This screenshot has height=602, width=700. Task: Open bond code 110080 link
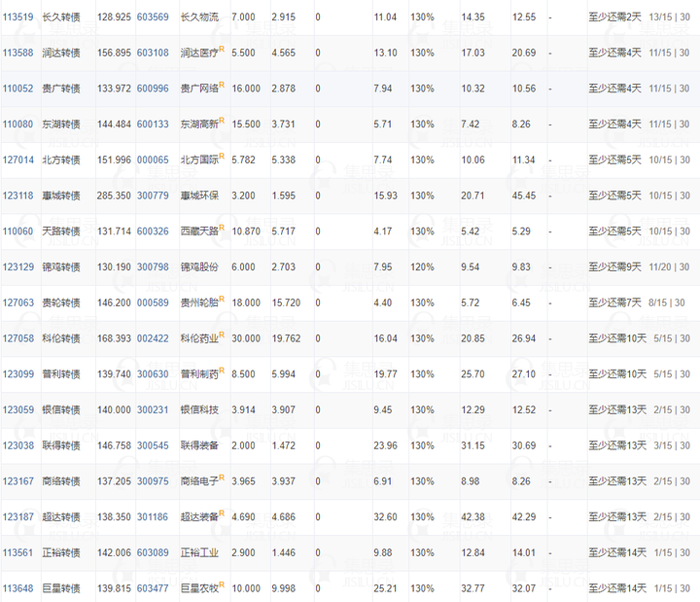tap(17, 124)
